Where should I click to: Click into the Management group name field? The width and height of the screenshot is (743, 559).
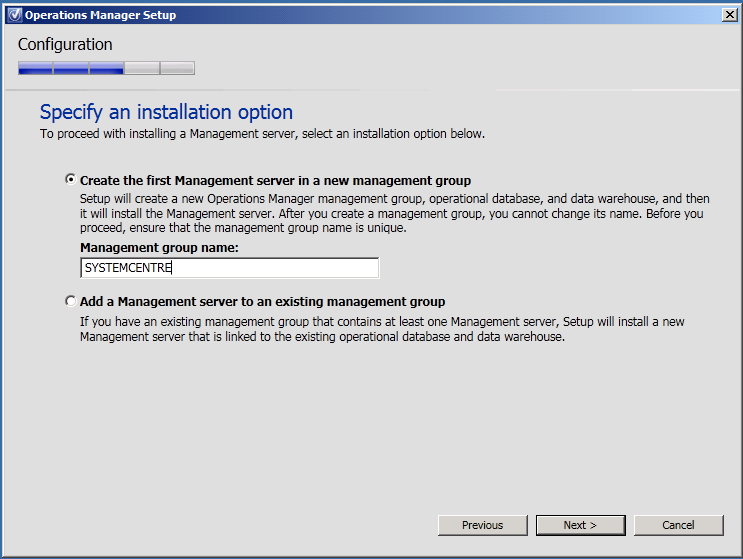[230, 268]
